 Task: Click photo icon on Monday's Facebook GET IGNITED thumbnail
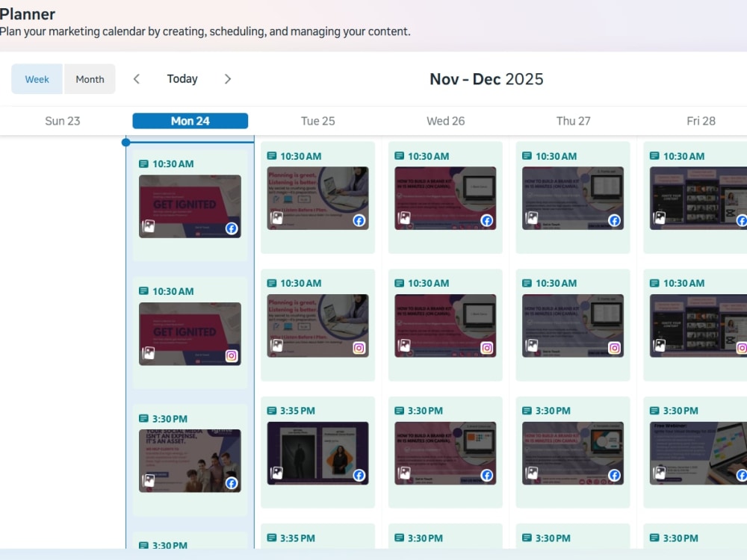[149, 226]
